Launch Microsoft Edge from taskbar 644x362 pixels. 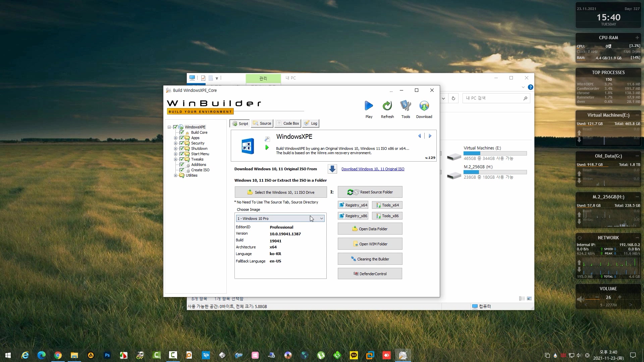coord(42,355)
